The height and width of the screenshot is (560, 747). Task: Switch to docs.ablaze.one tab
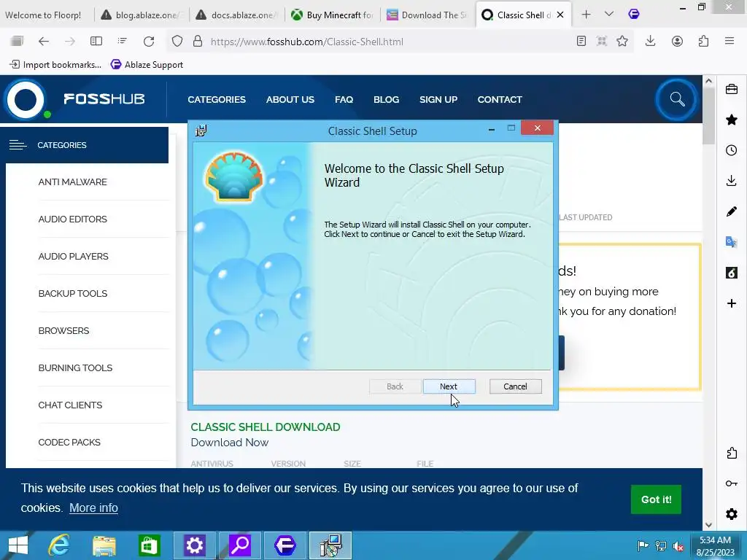[x=237, y=15]
